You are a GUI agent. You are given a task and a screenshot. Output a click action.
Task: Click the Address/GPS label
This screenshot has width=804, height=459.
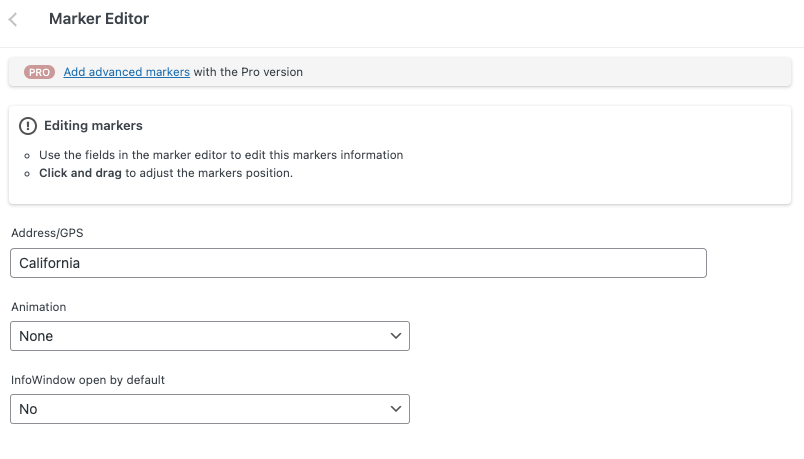(x=47, y=233)
